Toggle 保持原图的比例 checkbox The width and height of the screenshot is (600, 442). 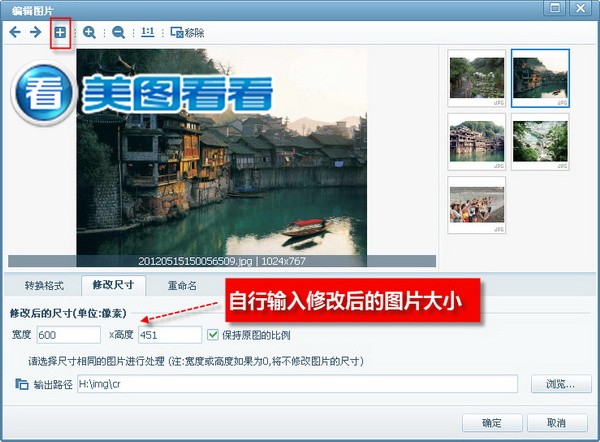212,335
